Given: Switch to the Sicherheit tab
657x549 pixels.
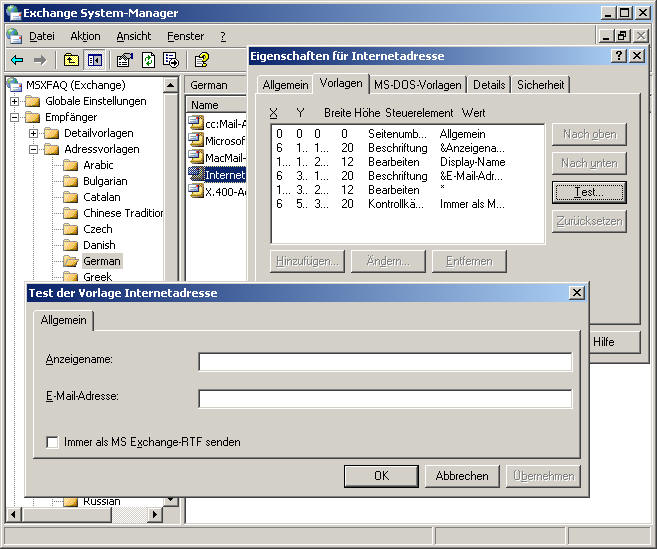Looking at the screenshot, I should click(541, 85).
